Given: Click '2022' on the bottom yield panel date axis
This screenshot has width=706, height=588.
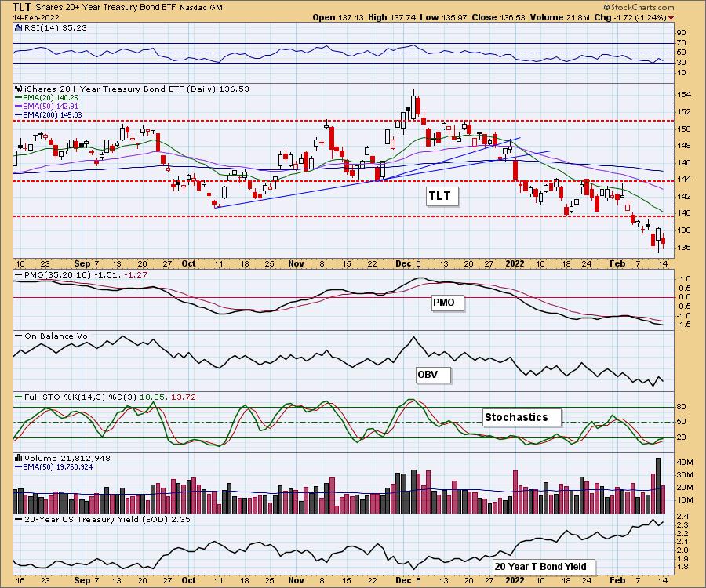Looking at the screenshot, I should (515, 580).
